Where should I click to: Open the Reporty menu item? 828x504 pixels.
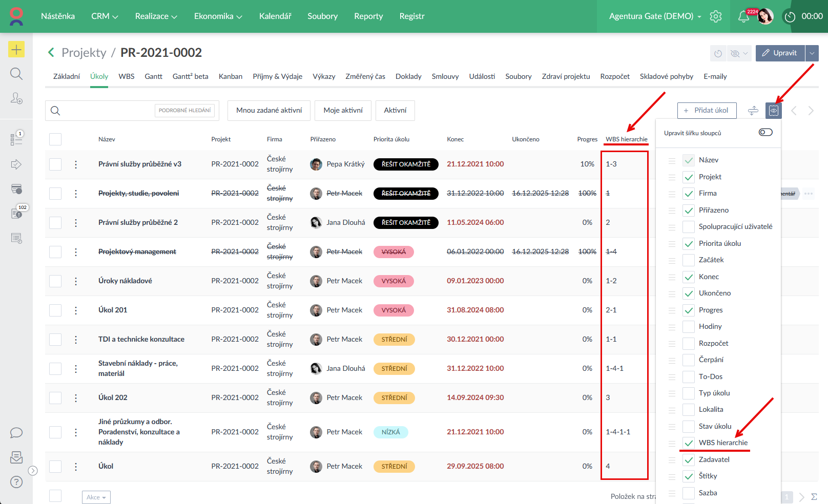(368, 16)
